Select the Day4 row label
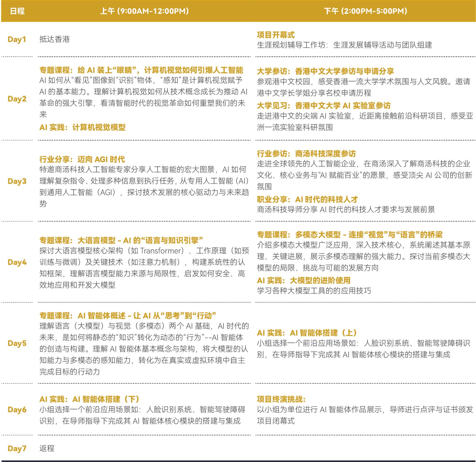The image size is (476, 462). 17,262
